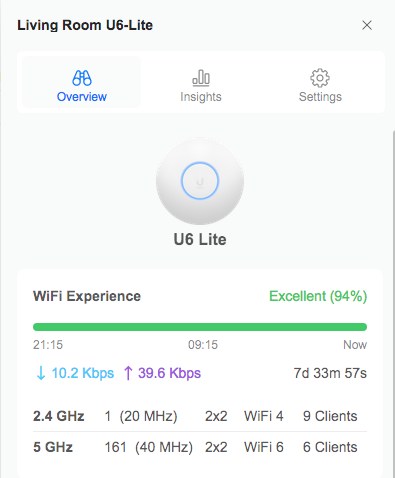Click the Excellent (94%) rating text

(318, 296)
